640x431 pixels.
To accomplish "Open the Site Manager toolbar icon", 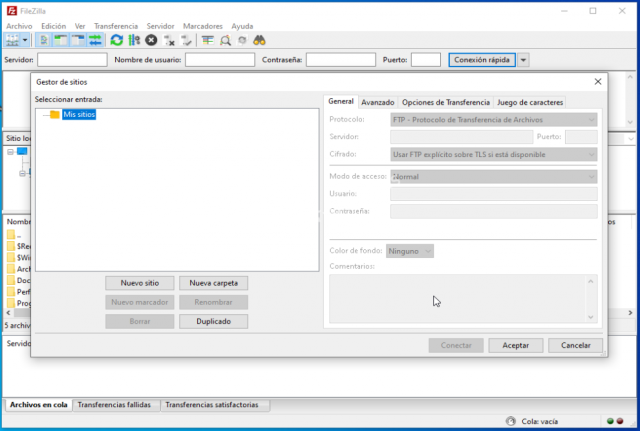I will [x=12, y=40].
